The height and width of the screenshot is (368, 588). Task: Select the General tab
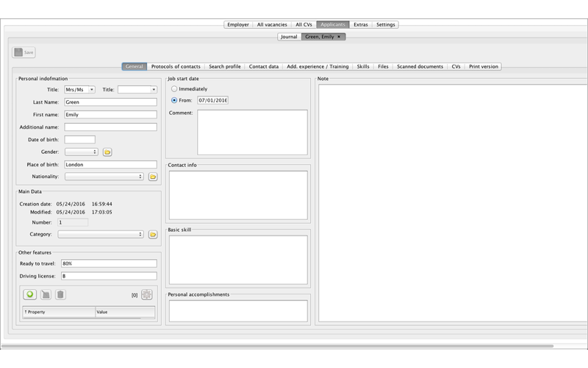[x=135, y=66]
